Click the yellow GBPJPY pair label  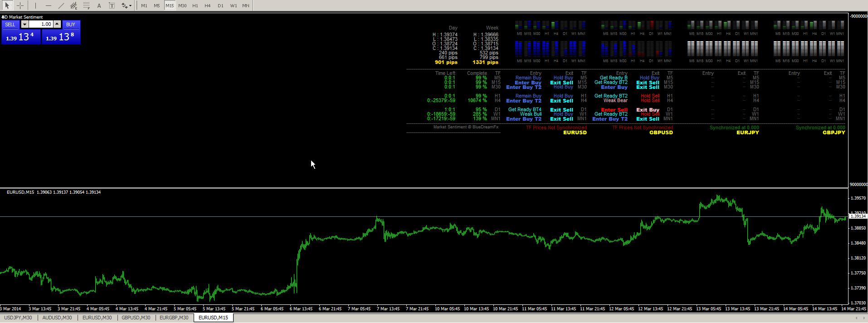pyautogui.click(x=834, y=132)
